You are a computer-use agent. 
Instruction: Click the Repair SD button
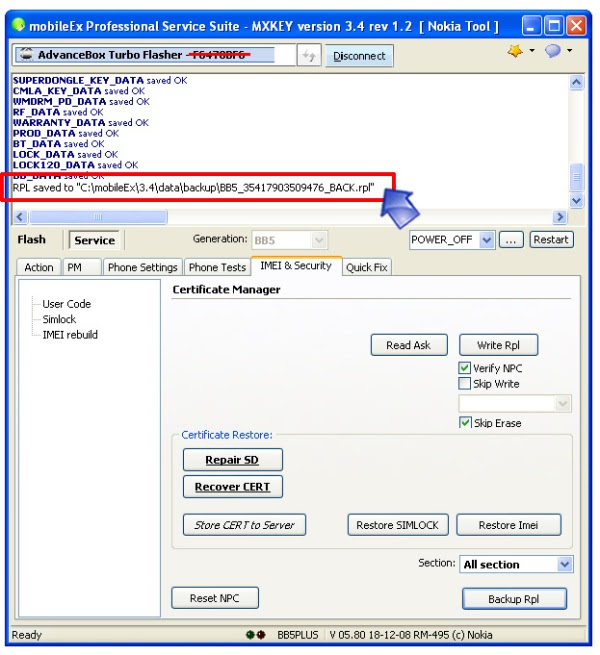pos(233,460)
